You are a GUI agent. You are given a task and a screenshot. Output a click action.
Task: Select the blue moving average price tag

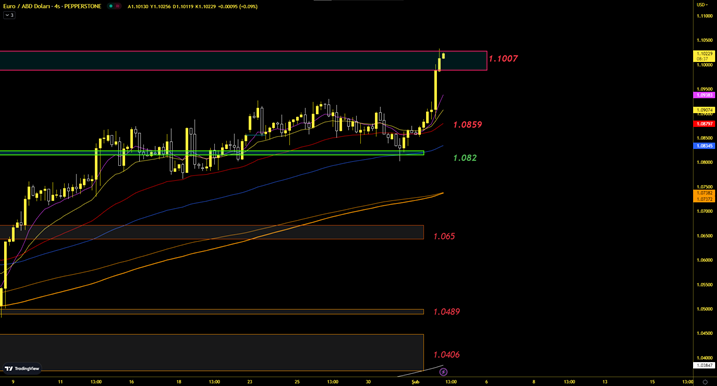704,146
